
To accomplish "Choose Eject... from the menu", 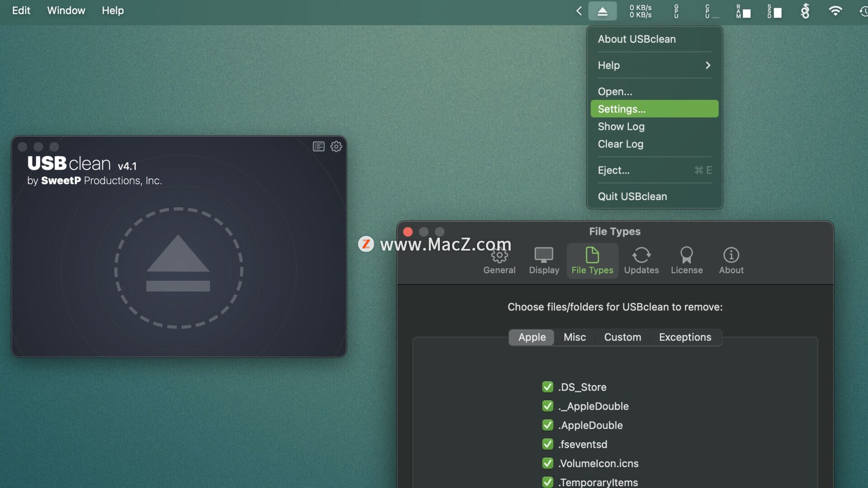I will coord(654,170).
